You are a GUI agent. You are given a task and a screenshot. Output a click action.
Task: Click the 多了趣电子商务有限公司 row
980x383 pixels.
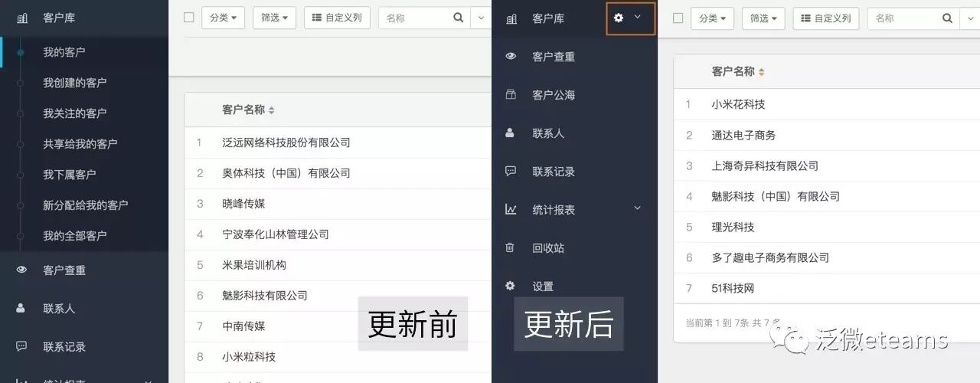click(827, 257)
